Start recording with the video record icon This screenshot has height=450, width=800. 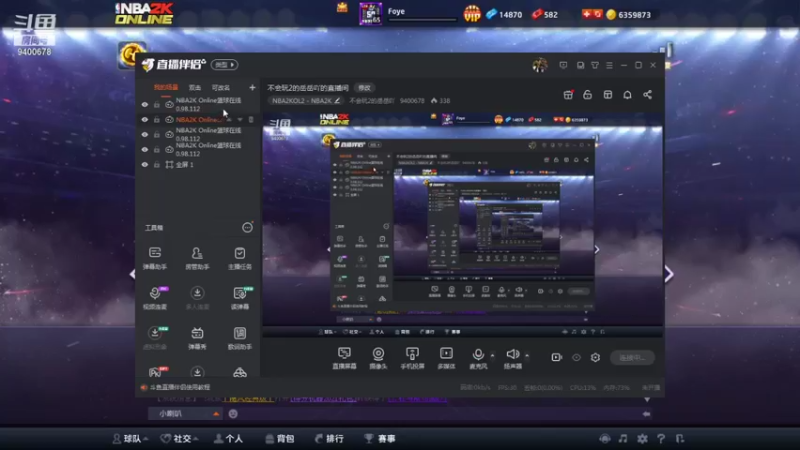tap(557, 357)
